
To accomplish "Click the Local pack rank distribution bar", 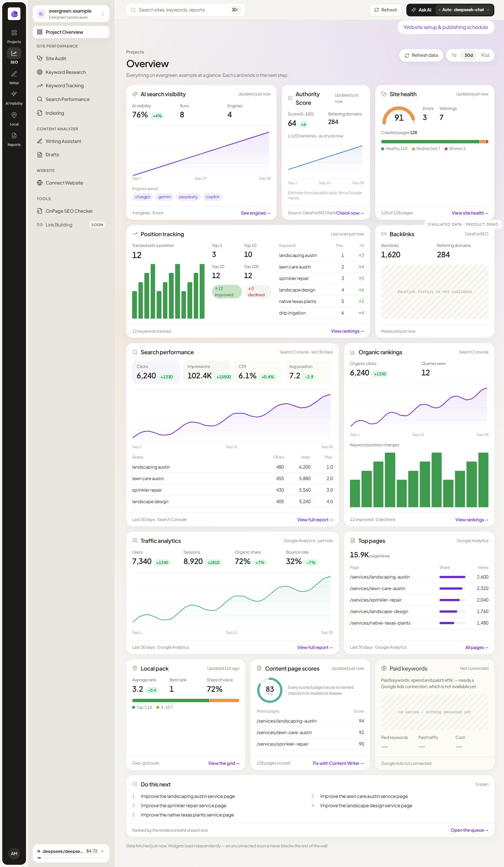I will [186, 701].
